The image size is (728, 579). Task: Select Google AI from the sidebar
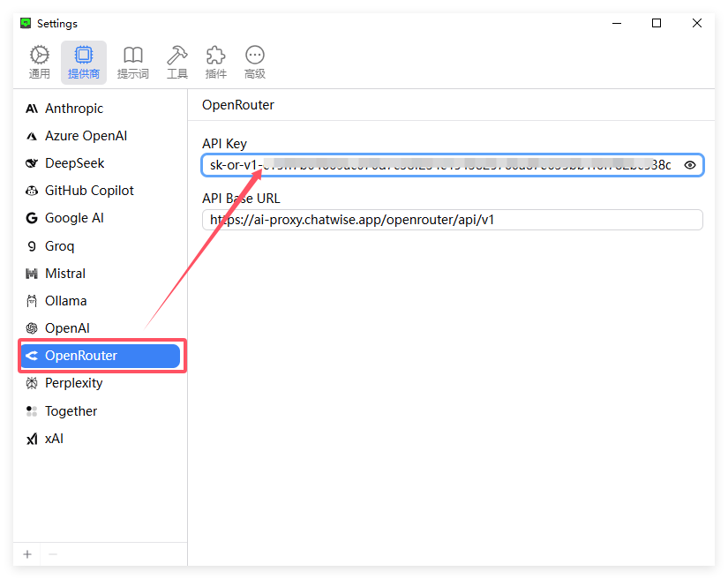tap(74, 218)
